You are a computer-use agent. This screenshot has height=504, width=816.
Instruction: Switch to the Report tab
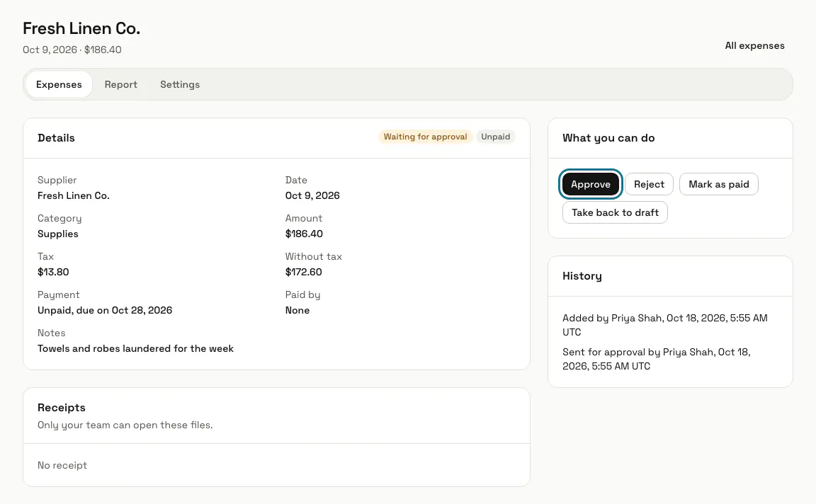[x=120, y=84]
